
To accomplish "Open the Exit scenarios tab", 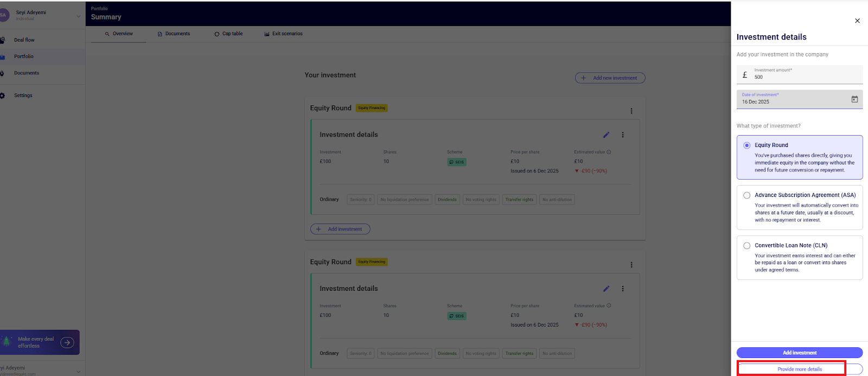I will coord(283,34).
